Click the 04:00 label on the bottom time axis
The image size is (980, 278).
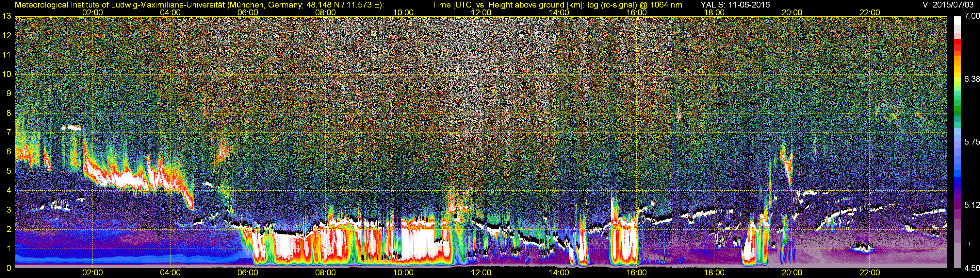(x=170, y=273)
